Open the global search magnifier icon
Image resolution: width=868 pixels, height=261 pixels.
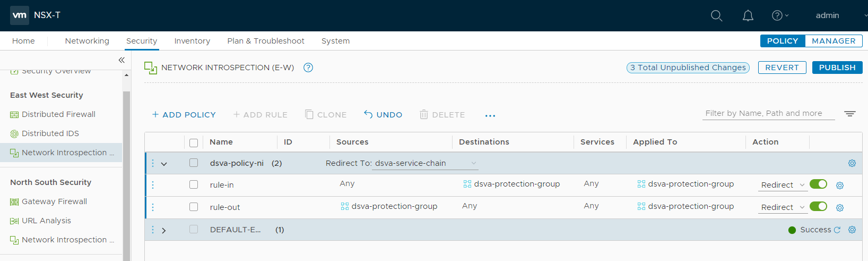pos(716,16)
